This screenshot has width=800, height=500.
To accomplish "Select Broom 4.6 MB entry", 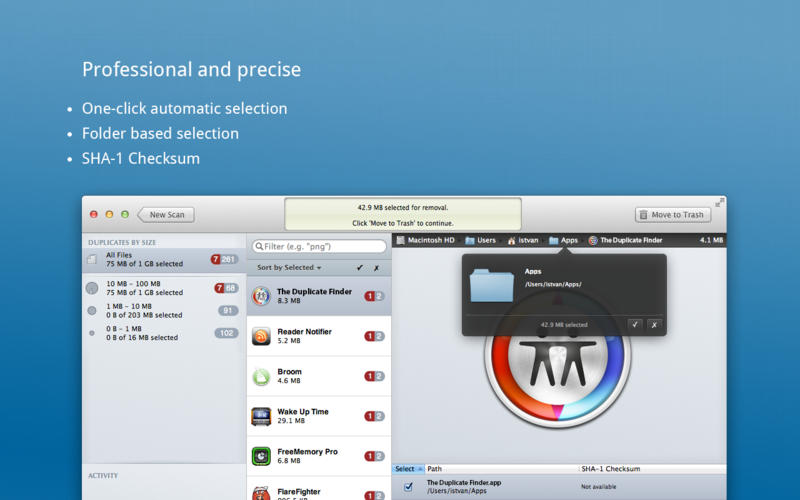I will coord(319,376).
